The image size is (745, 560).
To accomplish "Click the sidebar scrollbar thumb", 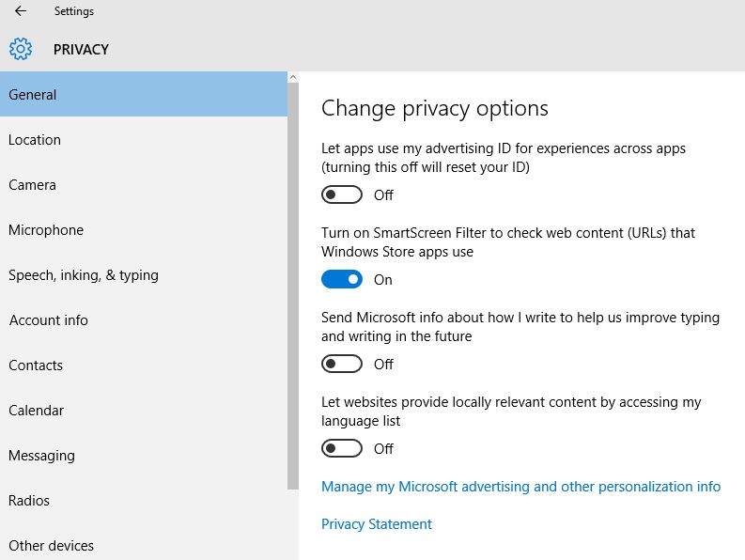I will pos(293,286).
